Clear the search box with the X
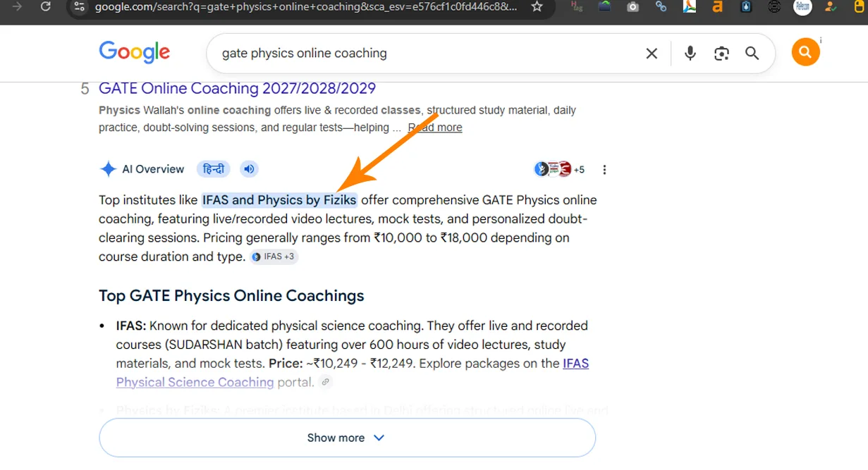Image resolution: width=868 pixels, height=470 pixels. pyautogui.click(x=652, y=54)
